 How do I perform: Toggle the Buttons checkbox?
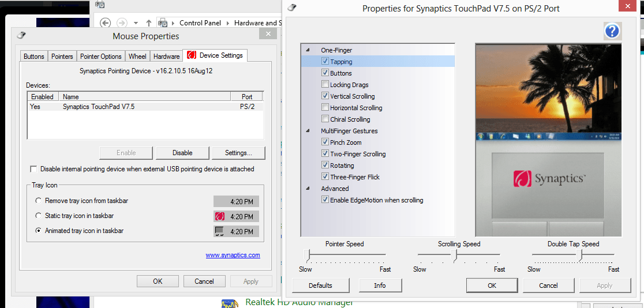pos(325,73)
